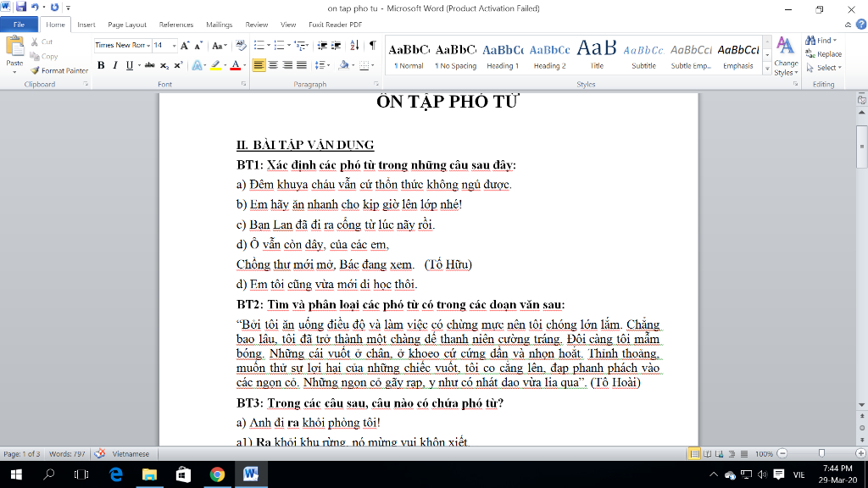Click the vertical scrollbar thumb
The height and width of the screenshot is (488, 868).
click(862, 147)
